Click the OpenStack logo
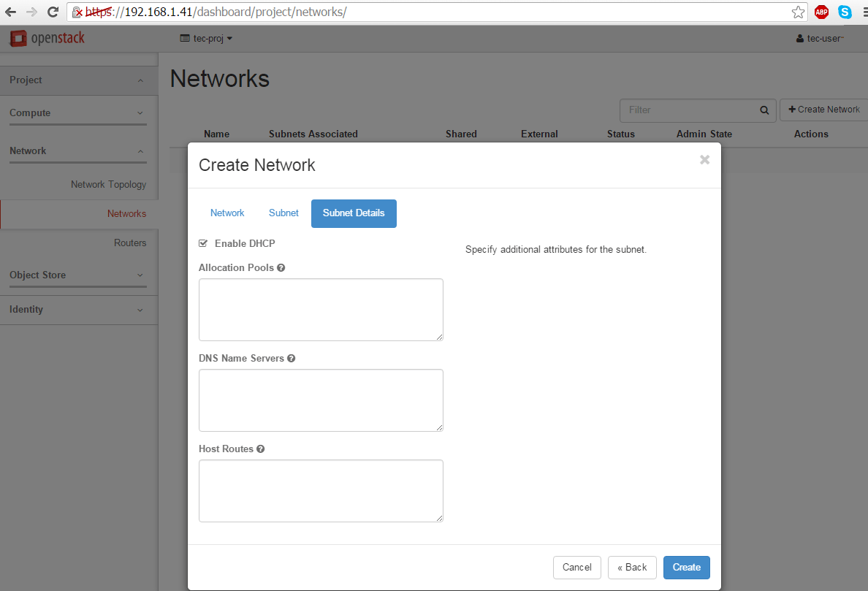This screenshot has width=868, height=591. pyautogui.click(x=47, y=38)
